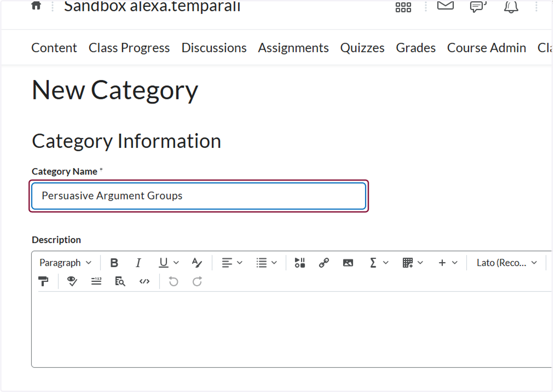
Task: Toggle italic formatting in Description editor
Action: point(138,263)
